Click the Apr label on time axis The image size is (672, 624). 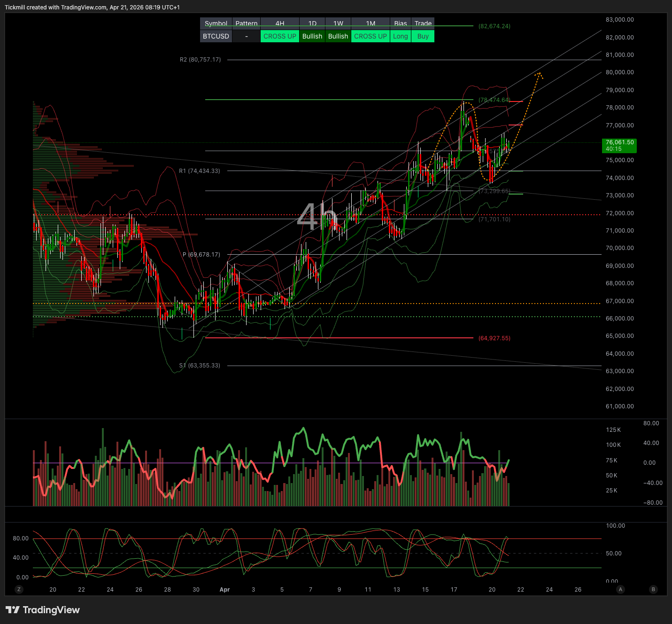225,589
